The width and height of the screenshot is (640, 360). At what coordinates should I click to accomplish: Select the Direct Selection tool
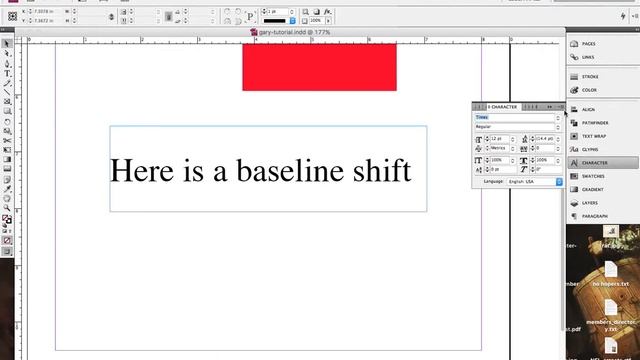(x=7, y=54)
